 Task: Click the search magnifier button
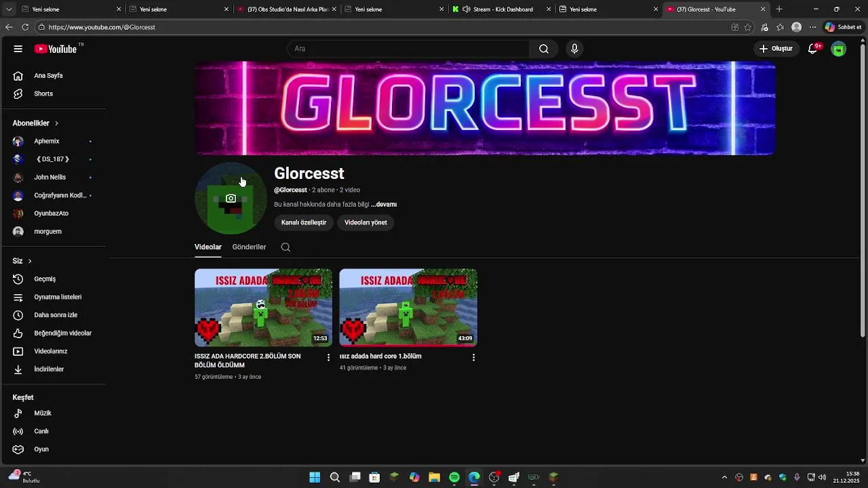pyautogui.click(x=544, y=49)
